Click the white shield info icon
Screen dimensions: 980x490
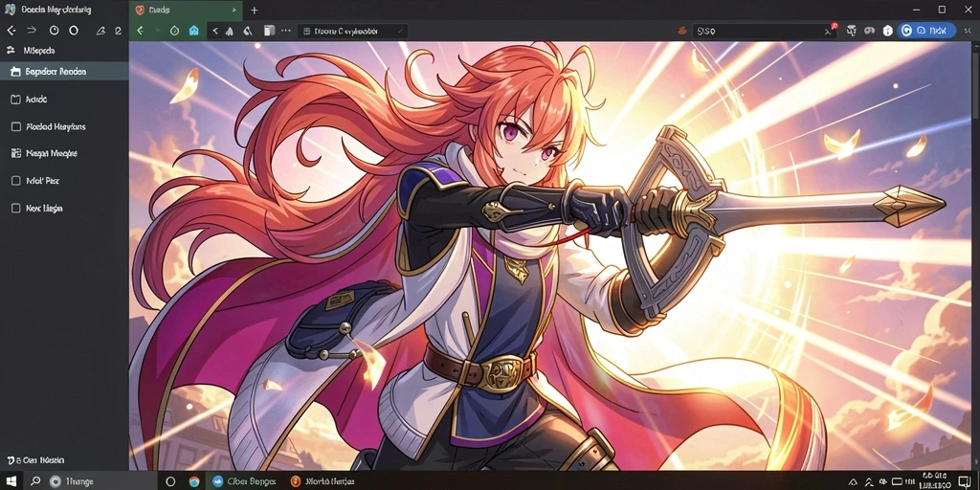887,31
